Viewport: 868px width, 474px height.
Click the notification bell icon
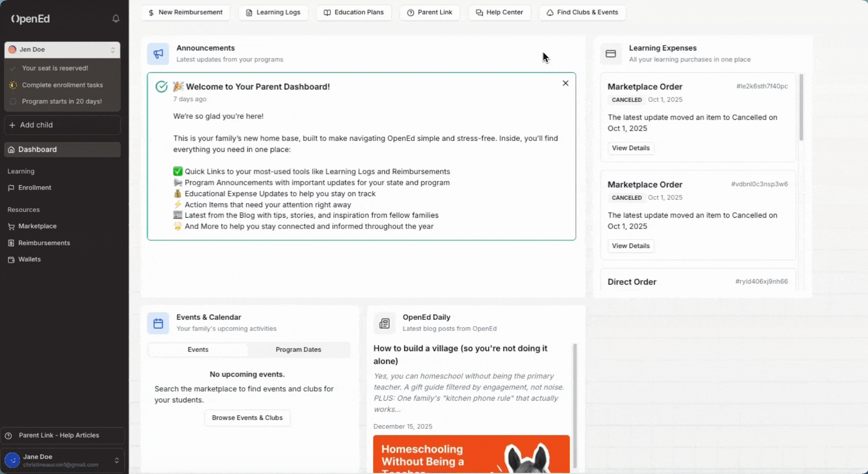116,18
